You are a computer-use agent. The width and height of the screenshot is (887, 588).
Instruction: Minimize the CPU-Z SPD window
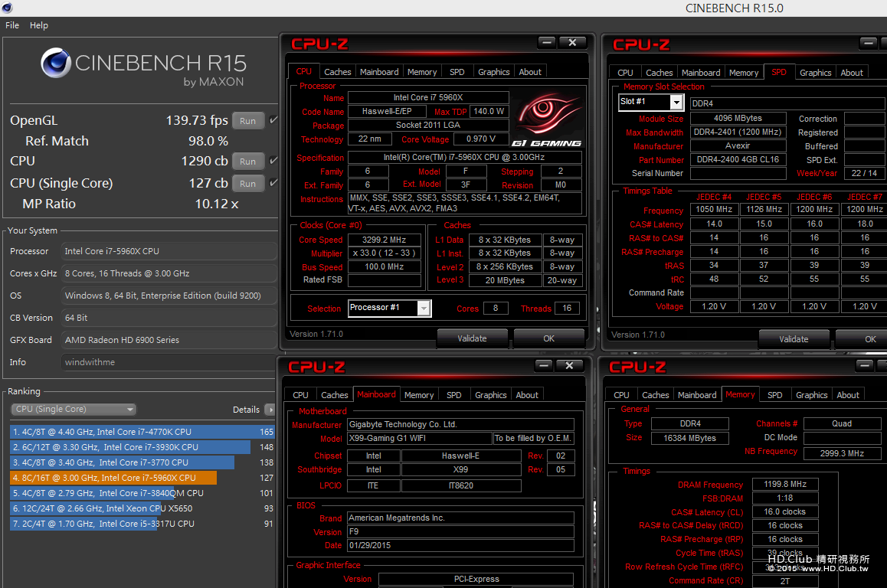click(869, 43)
